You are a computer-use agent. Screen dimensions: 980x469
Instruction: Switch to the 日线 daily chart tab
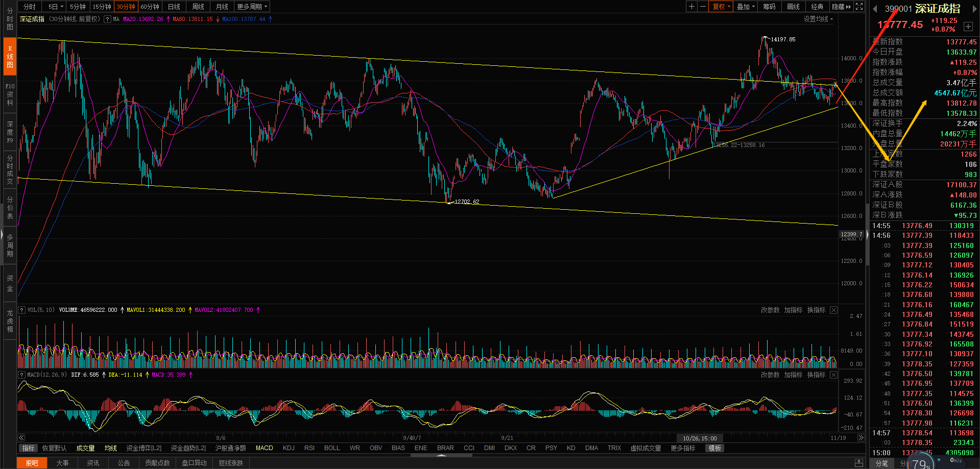coord(174,7)
